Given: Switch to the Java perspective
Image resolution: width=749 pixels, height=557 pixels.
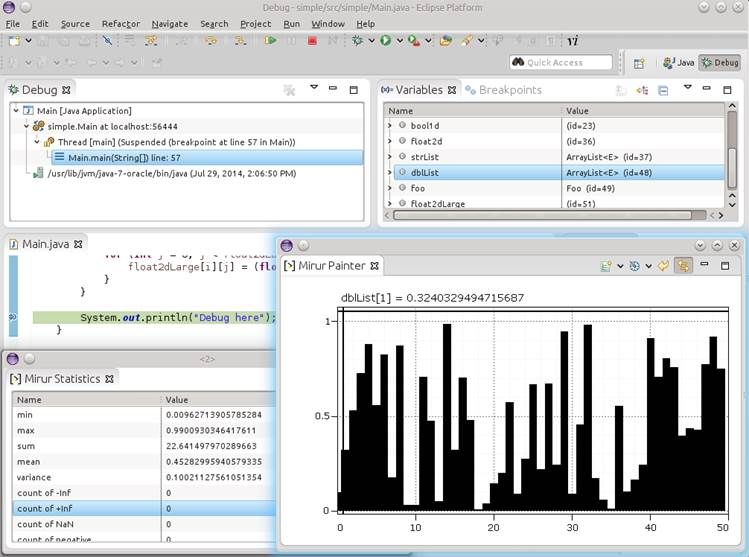Looking at the screenshot, I should pyautogui.click(x=678, y=62).
